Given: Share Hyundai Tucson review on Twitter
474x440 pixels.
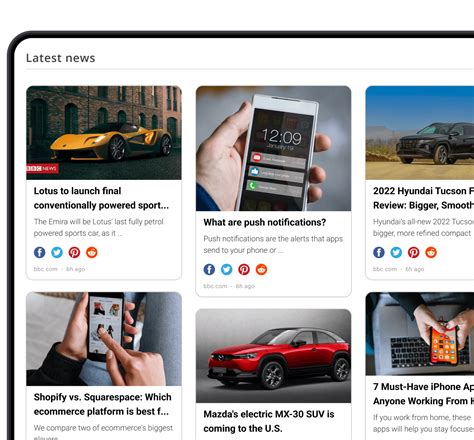Looking at the screenshot, I should [x=396, y=252].
